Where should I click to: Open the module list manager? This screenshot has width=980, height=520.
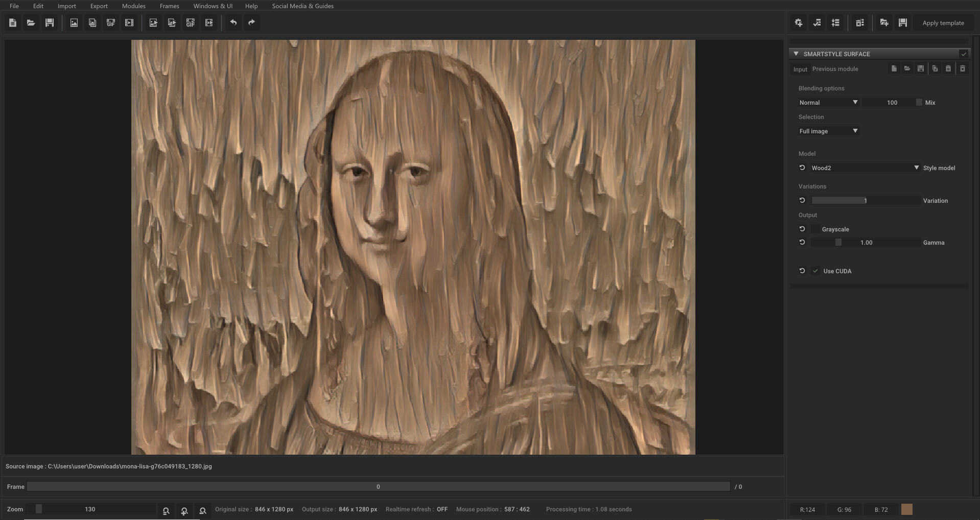835,22
